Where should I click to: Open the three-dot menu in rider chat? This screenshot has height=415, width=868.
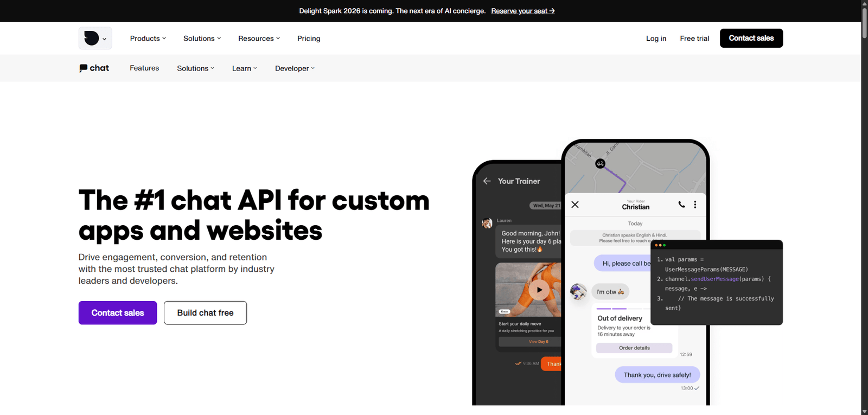[695, 205]
